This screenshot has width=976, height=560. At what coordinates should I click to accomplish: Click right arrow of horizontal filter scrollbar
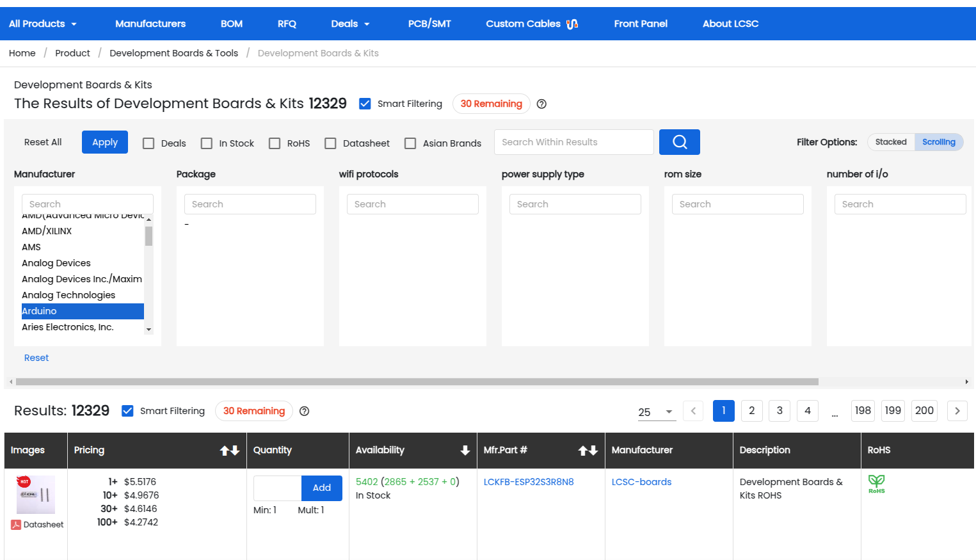966,382
